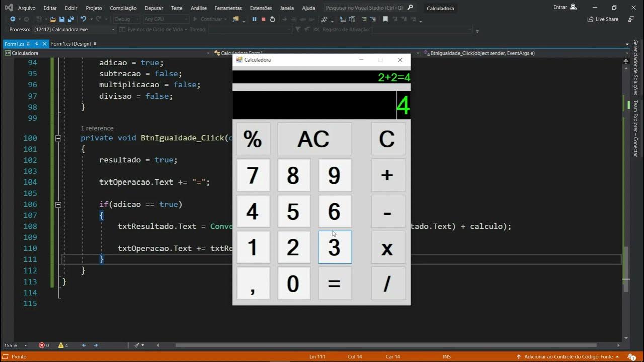Close the Form1.cs tab with its X

[x=45, y=44]
